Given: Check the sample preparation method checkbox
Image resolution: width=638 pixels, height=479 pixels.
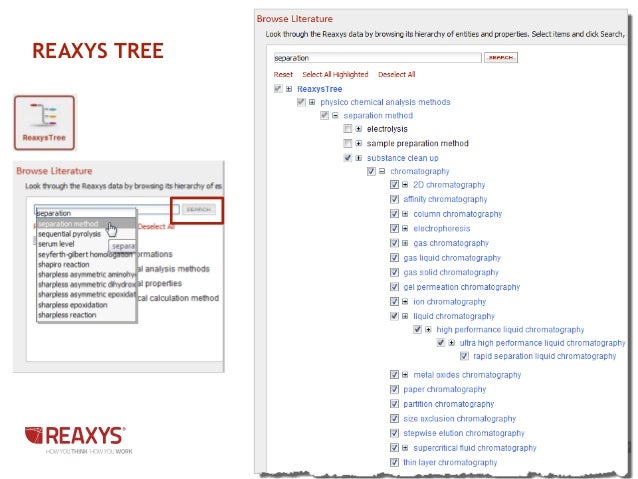Looking at the screenshot, I should [347, 143].
